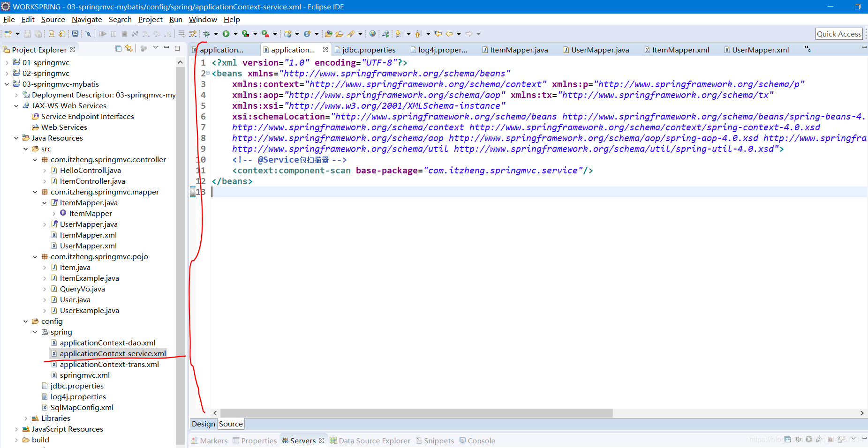868x448 pixels.
Task: Click the Run Last Tool (External Tools) icon
Action: 265,34
